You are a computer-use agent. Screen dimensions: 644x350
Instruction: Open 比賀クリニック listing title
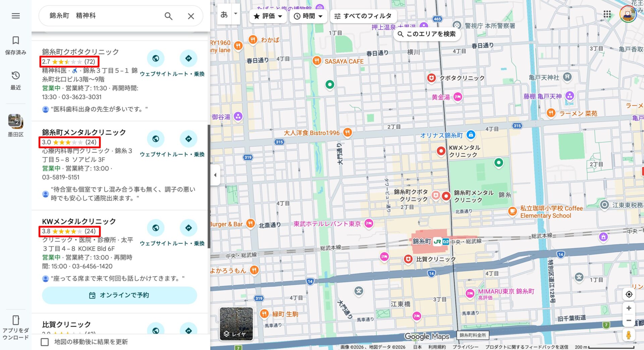(66, 324)
